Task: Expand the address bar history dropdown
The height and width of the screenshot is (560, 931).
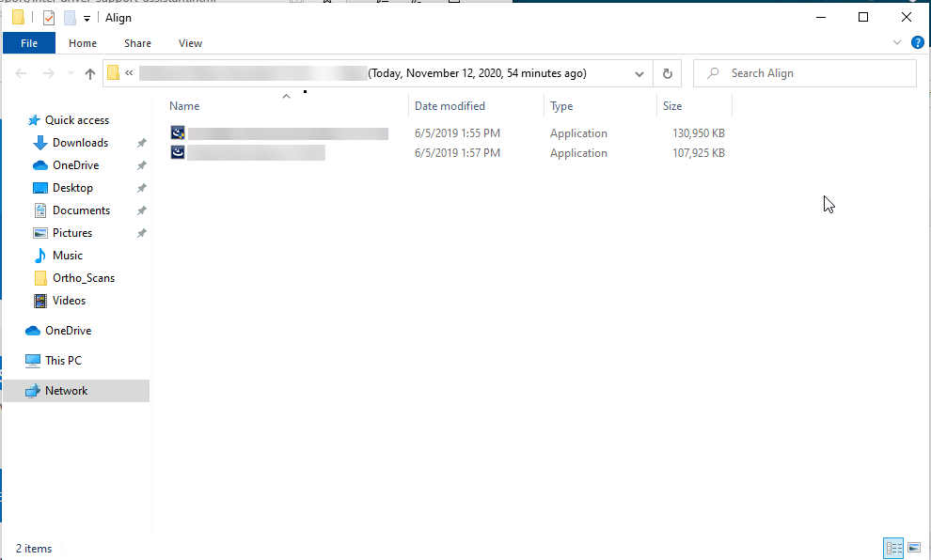Action: click(x=639, y=73)
